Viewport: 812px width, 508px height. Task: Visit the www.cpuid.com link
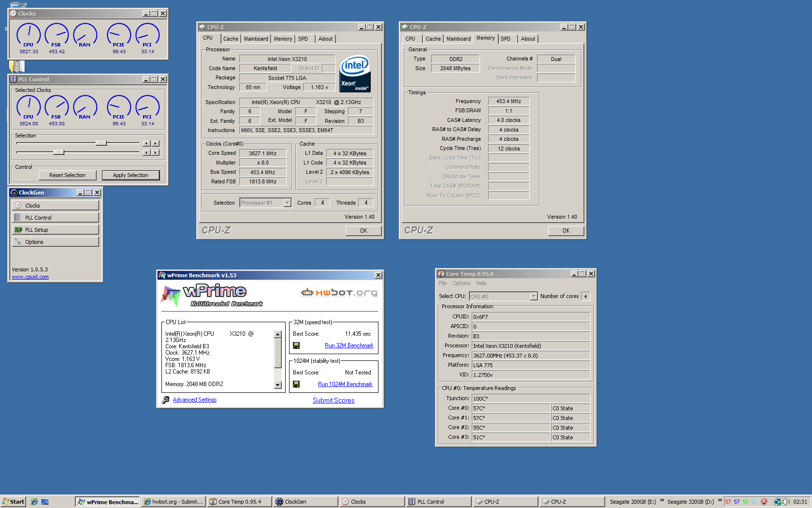coord(30,277)
